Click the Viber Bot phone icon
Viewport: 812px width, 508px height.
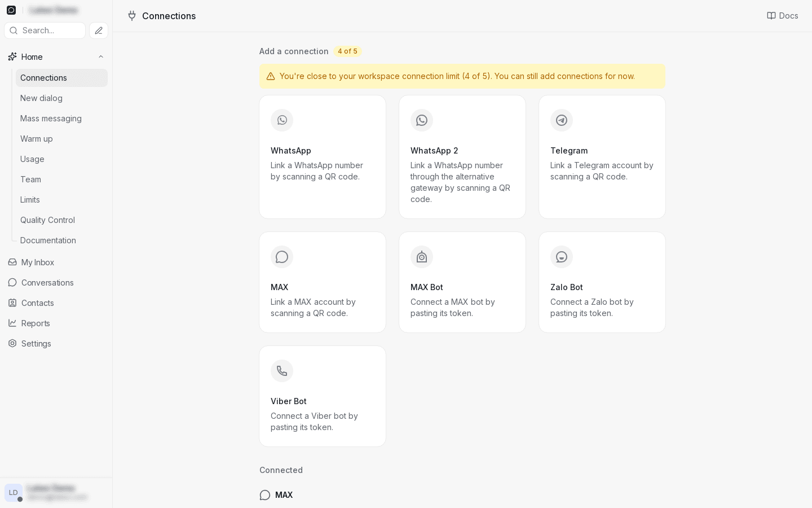(x=282, y=371)
